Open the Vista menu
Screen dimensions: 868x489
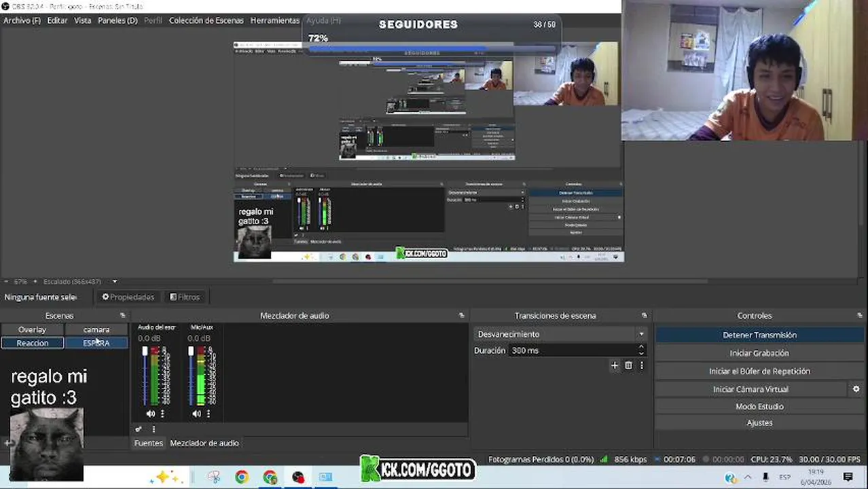[82, 20]
